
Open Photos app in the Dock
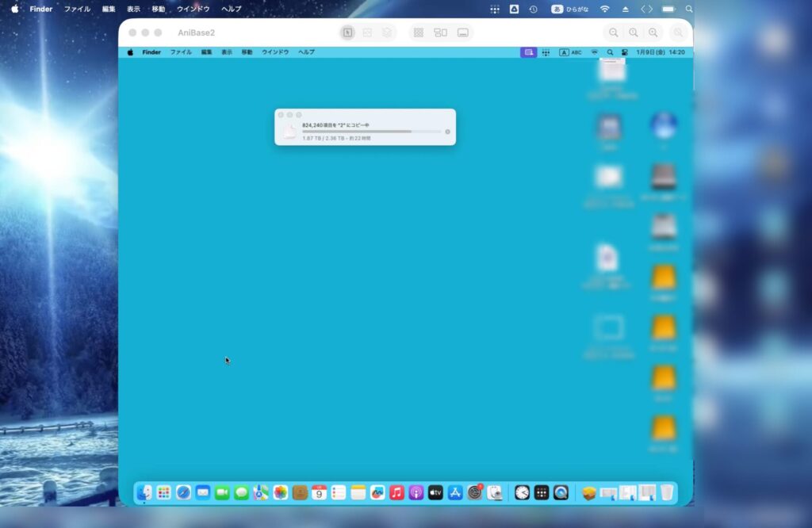(x=281, y=492)
